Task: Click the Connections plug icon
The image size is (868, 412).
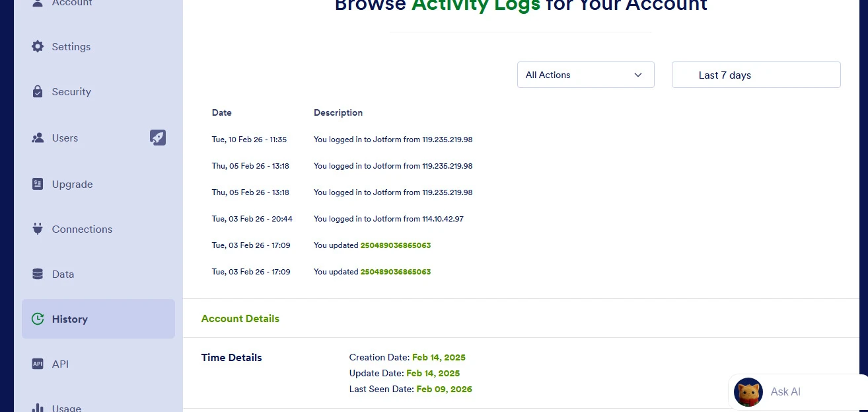Action: pyautogui.click(x=38, y=229)
